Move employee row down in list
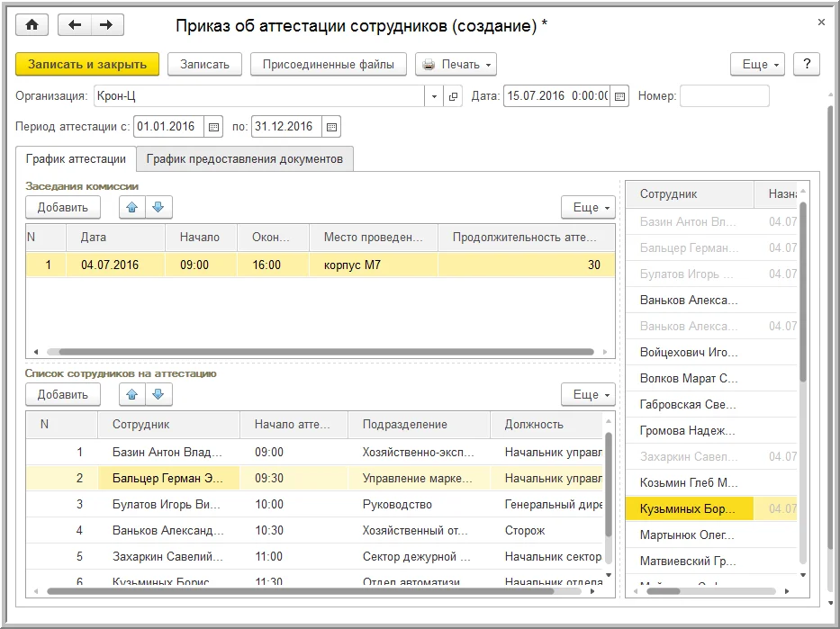The width and height of the screenshot is (840, 629). click(158, 395)
